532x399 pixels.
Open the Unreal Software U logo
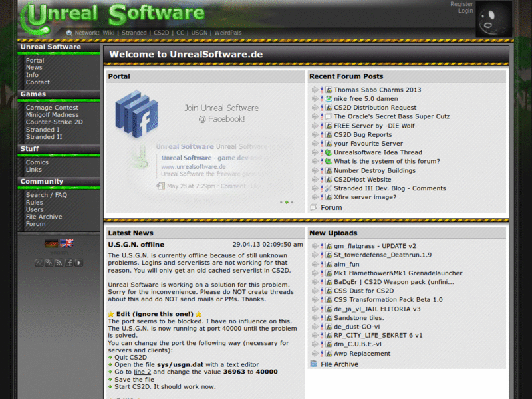tap(35, 19)
